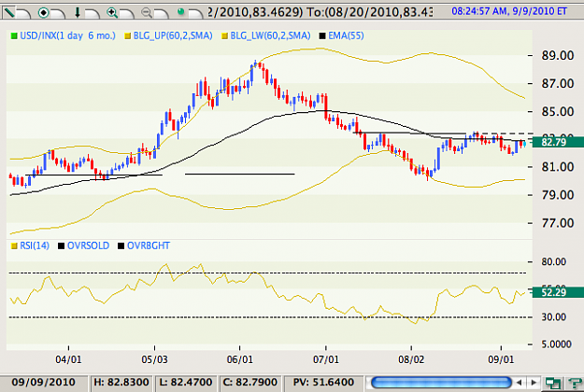Choose the green down-arrow tool icon
Image resolution: width=584 pixels, height=392 pixels.
tap(78, 13)
